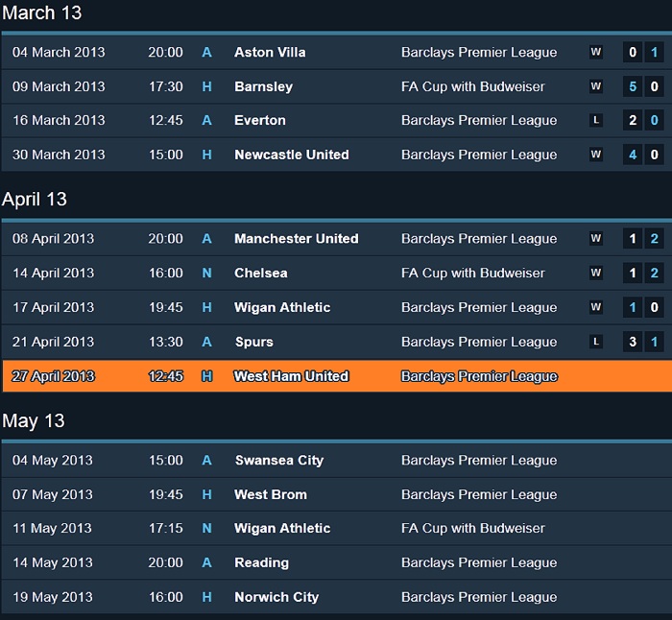Click the W result badge for Barnsley
Viewport: 672px width, 620px height.
(x=596, y=87)
